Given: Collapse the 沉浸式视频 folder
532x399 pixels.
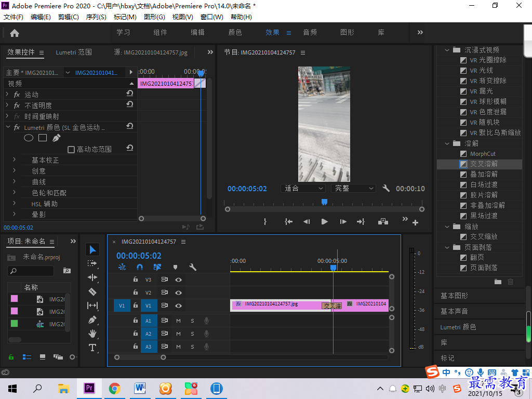Looking at the screenshot, I should tap(447, 50).
